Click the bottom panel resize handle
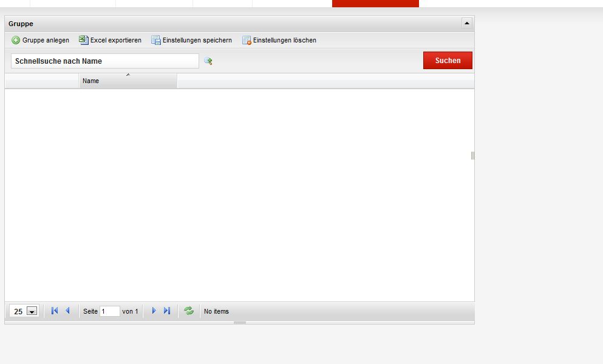The image size is (603, 364). [x=240, y=323]
